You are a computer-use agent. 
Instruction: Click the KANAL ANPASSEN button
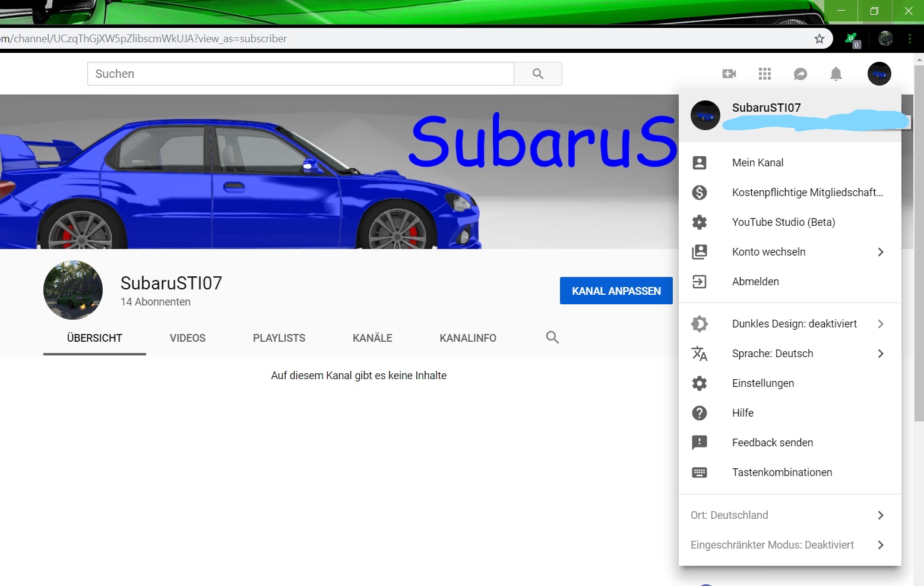pos(616,291)
